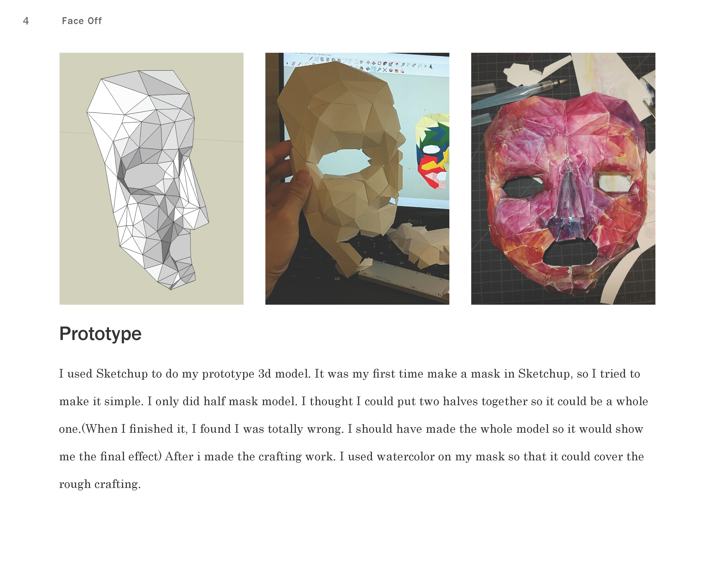This screenshot has height=563, width=728.
Task: Pick the Scale tool icon
Action: [391, 64]
